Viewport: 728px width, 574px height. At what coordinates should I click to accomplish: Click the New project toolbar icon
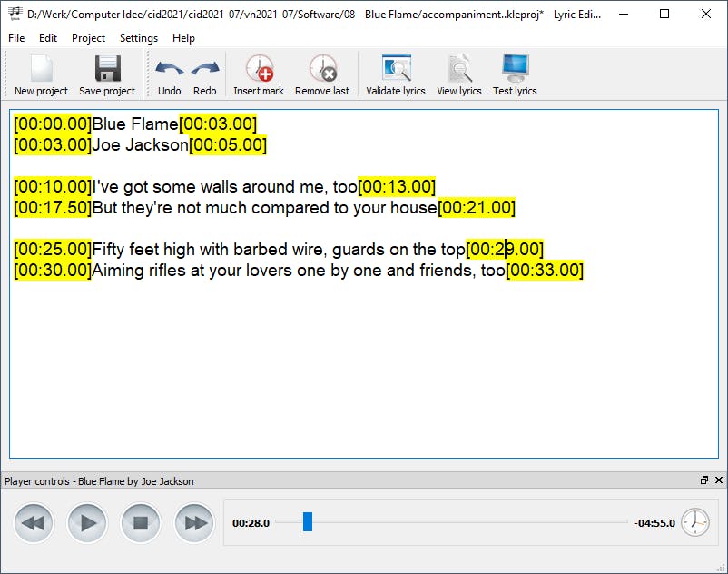click(42, 74)
